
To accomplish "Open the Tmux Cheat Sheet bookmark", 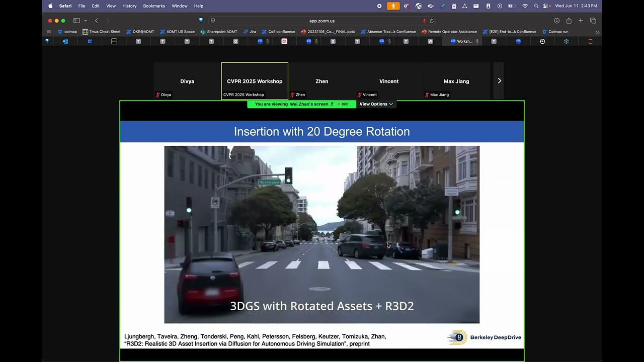I will [102, 32].
